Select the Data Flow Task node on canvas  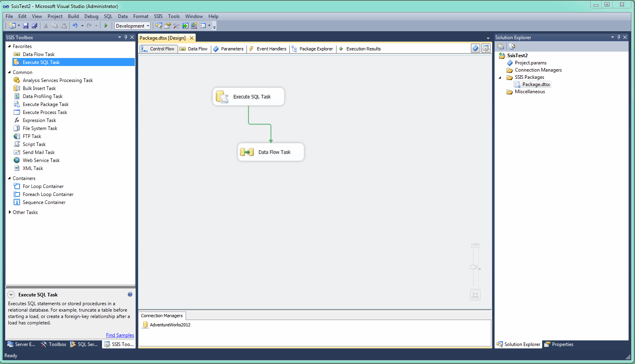pyautogui.click(x=271, y=152)
